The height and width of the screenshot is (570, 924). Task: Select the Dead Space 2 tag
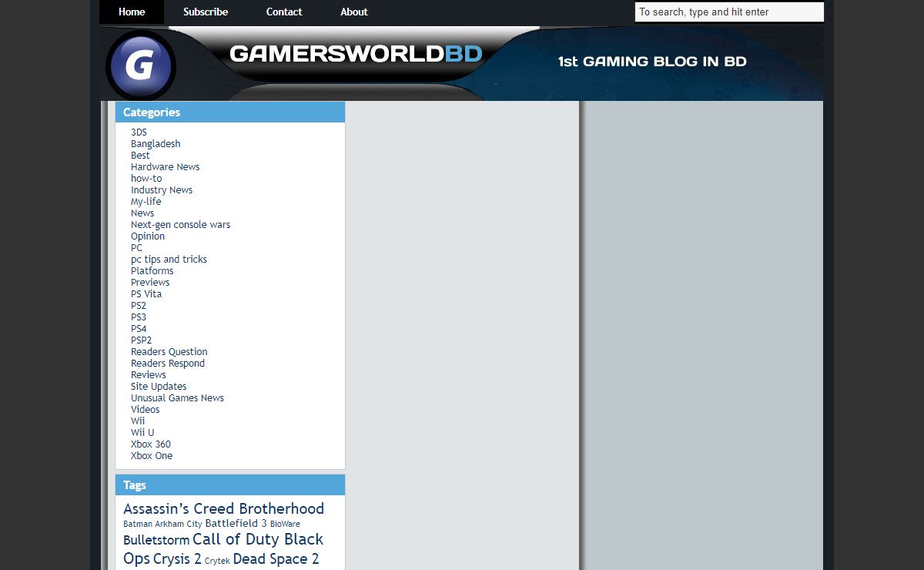click(x=276, y=559)
